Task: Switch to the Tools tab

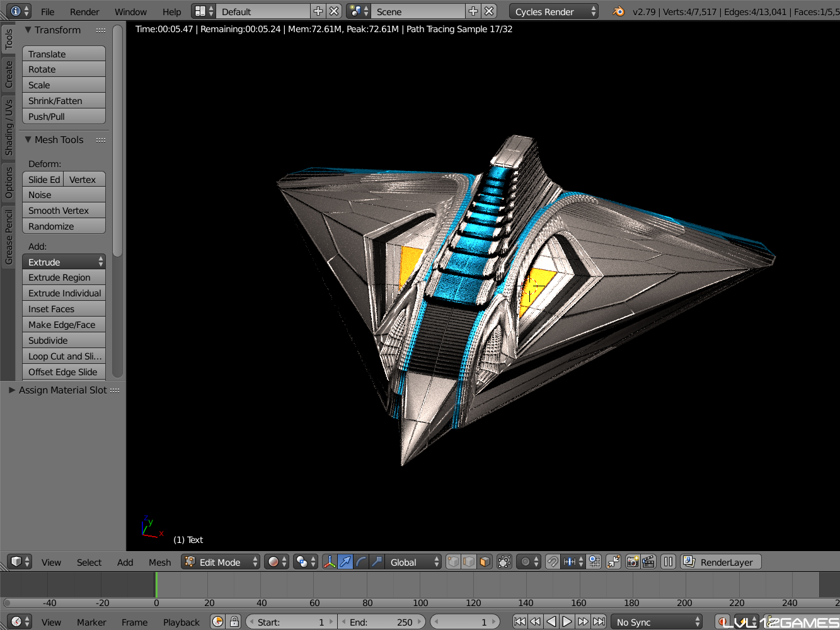Action: pyautogui.click(x=8, y=39)
